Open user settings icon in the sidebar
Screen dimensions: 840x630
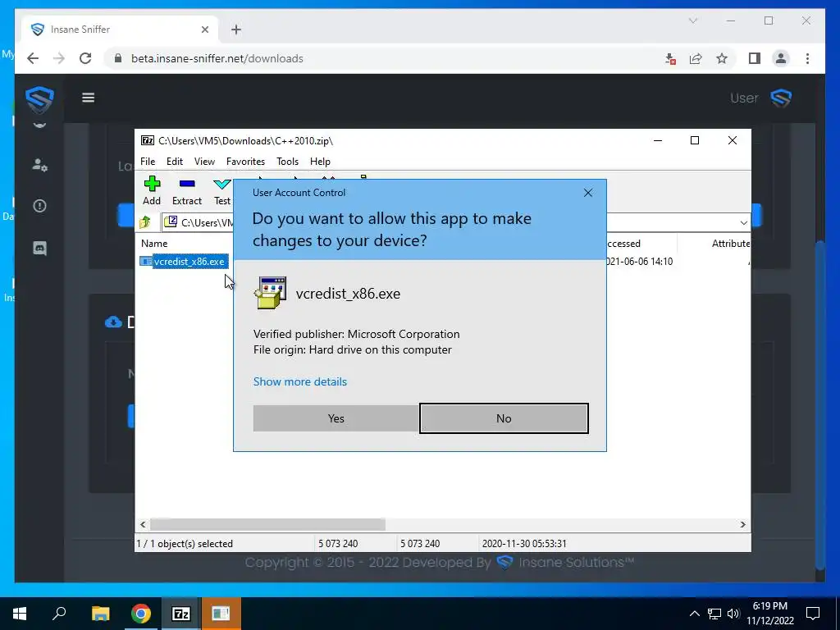[39, 164]
